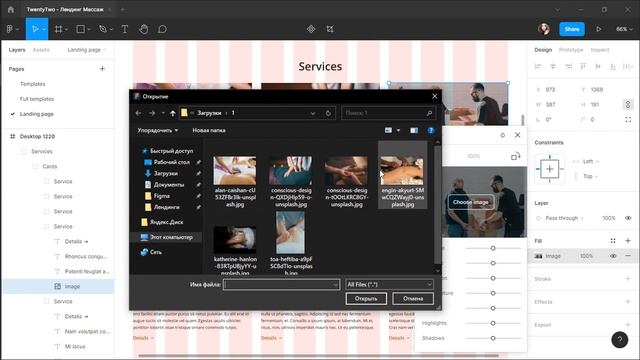This screenshot has height=360, width=640.
Task: Click the Crop image icon in toolbar
Action: tap(330, 29)
